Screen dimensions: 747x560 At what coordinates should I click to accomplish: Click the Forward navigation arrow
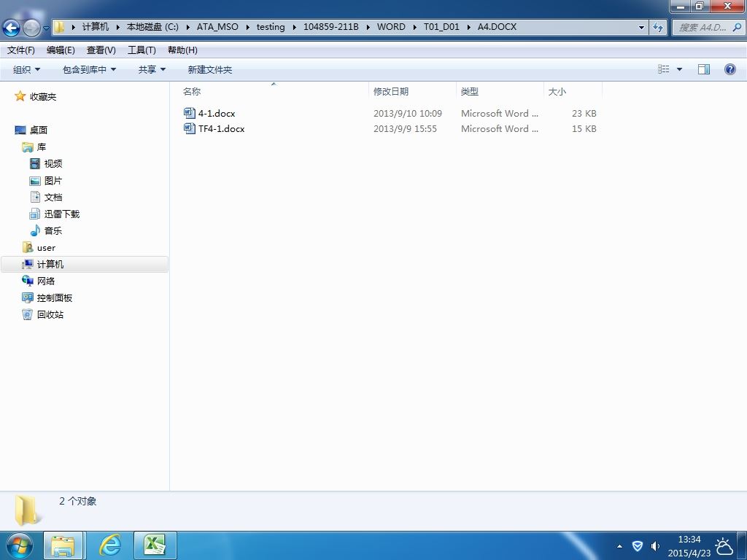click(x=31, y=28)
